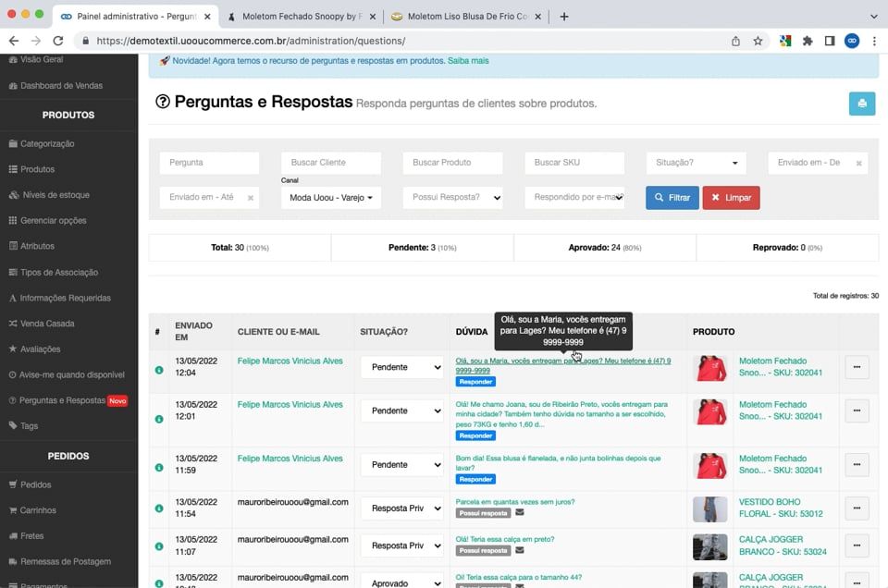Open the Canal Moda Uoou - Varejo dropdown
The height and width of the screenshot is (588, 888).
click(331, 198)
